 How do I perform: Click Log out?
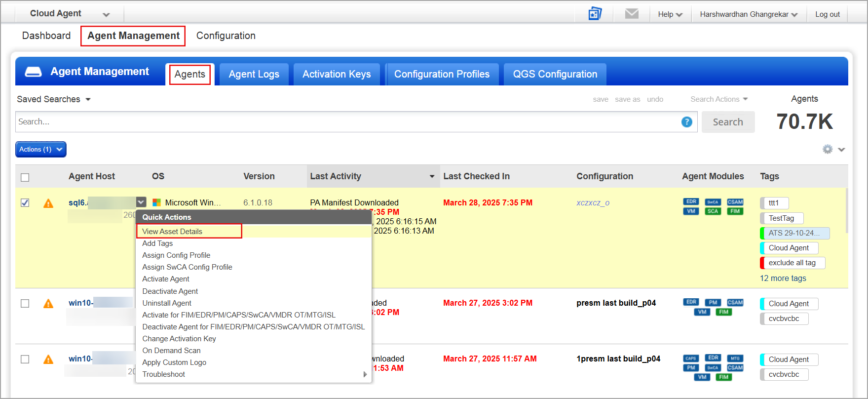click(828, 14)
